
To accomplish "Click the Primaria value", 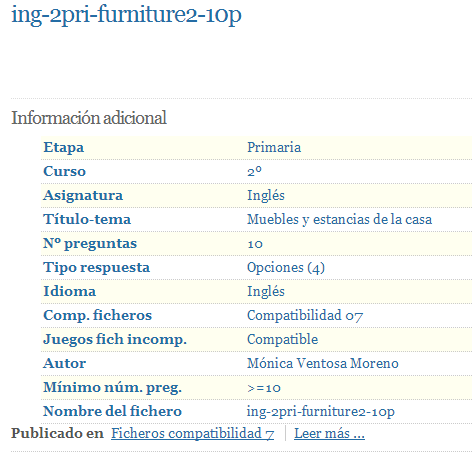I will pyautogui.click(x=274, y=147).
